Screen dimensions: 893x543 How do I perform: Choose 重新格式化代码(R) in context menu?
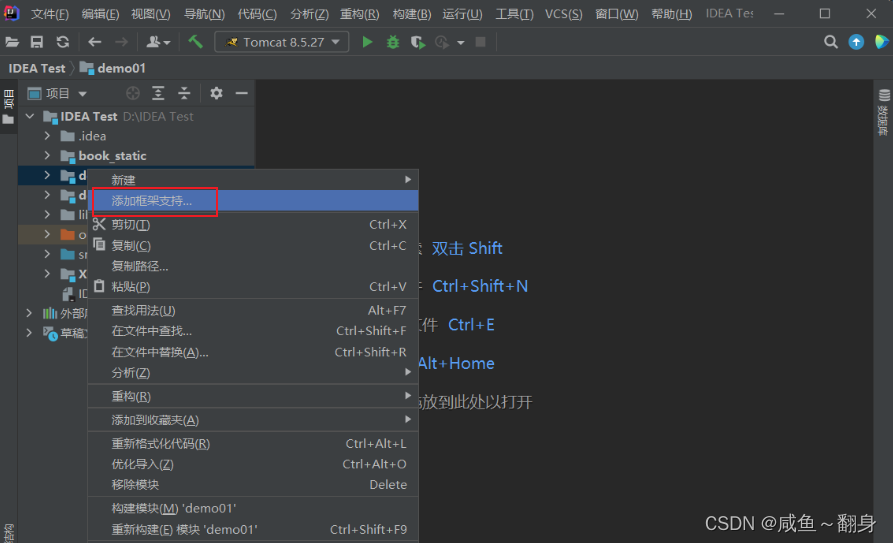[x=253, y=443]
